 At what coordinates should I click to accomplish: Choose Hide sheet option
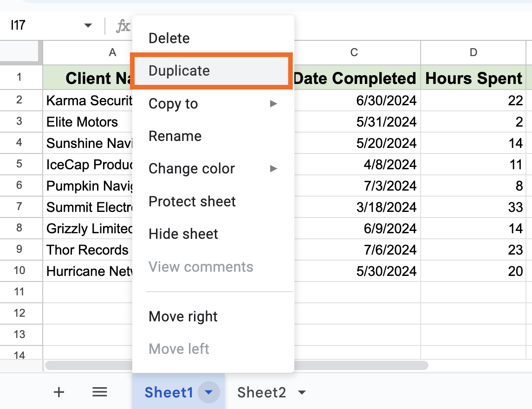tap(213, 234)
